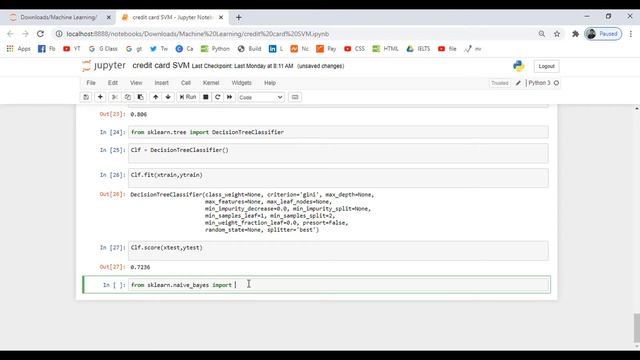Interrupt the kernel with the stop icon
Screen dimensions: 640x360
[206, 97]
